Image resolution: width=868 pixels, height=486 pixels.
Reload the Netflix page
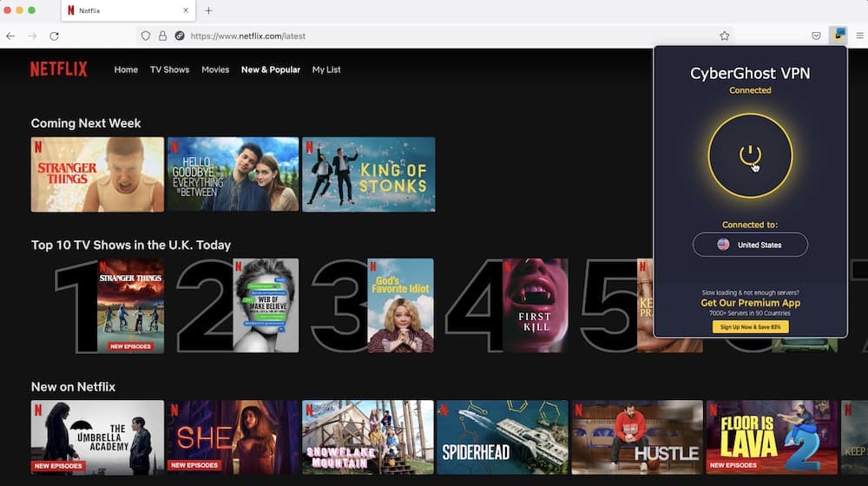(x=54, y=36)
